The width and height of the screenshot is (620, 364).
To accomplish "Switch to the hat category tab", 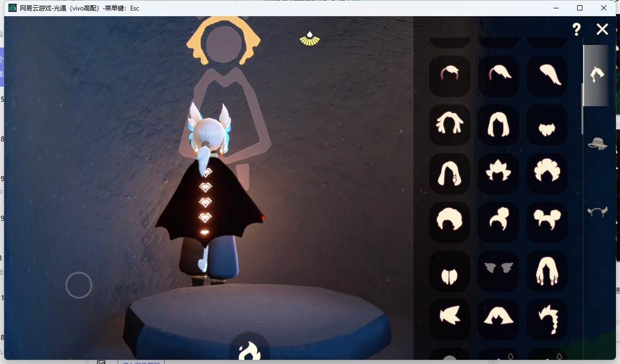I will pyautogui.click(x=598, y=144).
